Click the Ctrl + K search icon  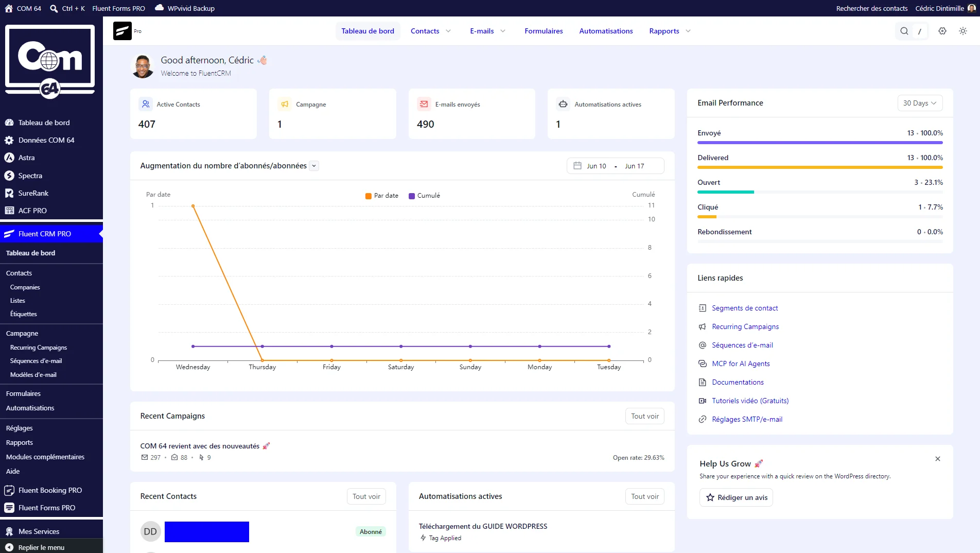[54, 8]
